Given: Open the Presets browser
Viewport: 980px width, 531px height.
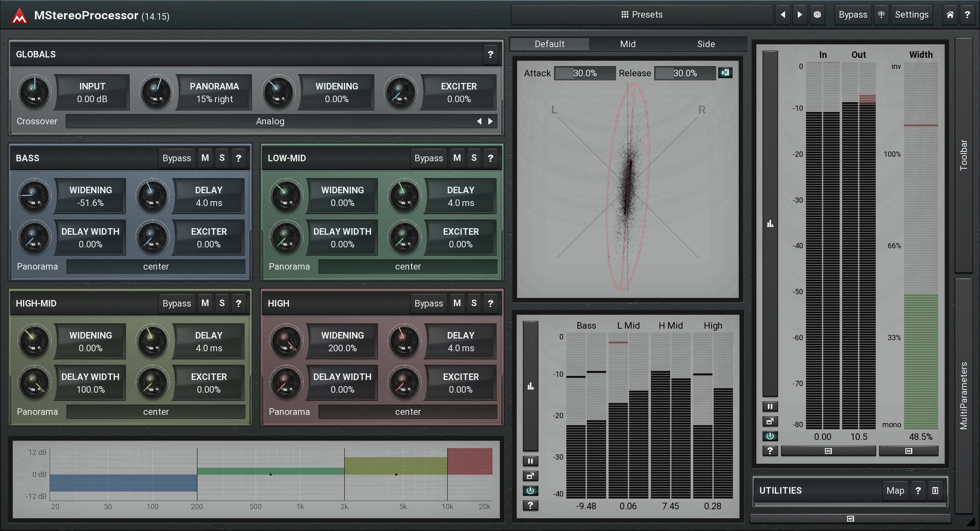Looking at the screenshot, I should [x=642, y=15].
